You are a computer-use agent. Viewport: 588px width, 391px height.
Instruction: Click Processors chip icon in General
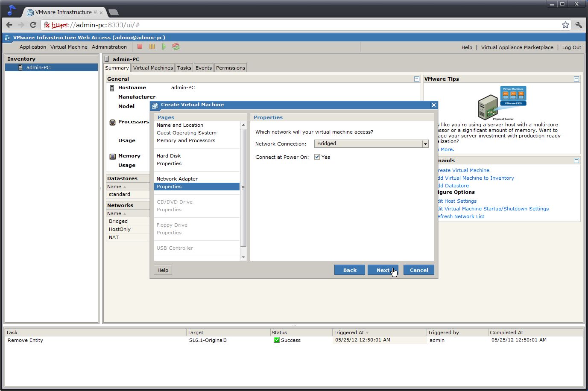(112, 122)
